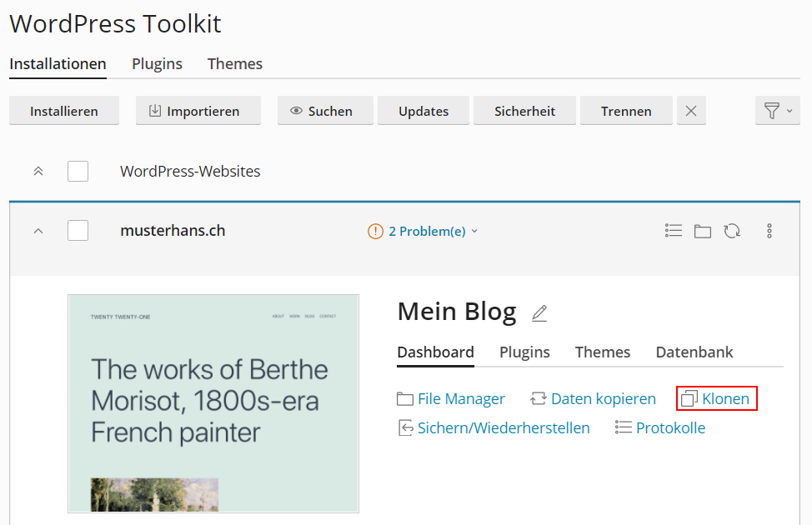The image size is (812, 525).
Task: Collapse the musterhans.ch site panel
Action: point(38,231)
